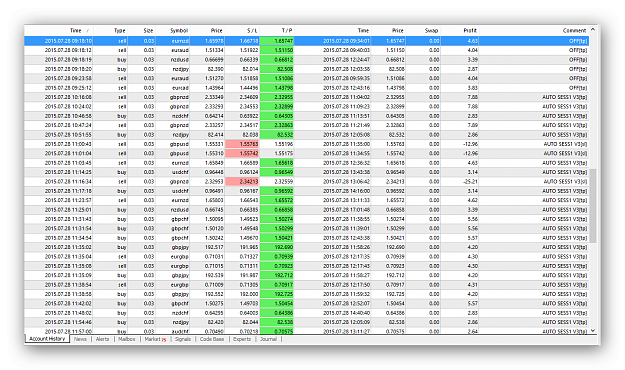Click open time 2015.07.28 11:31:43
Image resolution: width=625 pixels, height=370 pixels.
point(68,219)
